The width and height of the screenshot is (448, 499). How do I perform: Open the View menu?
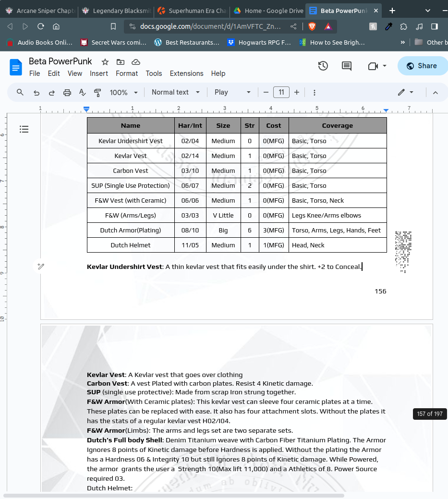75,73
